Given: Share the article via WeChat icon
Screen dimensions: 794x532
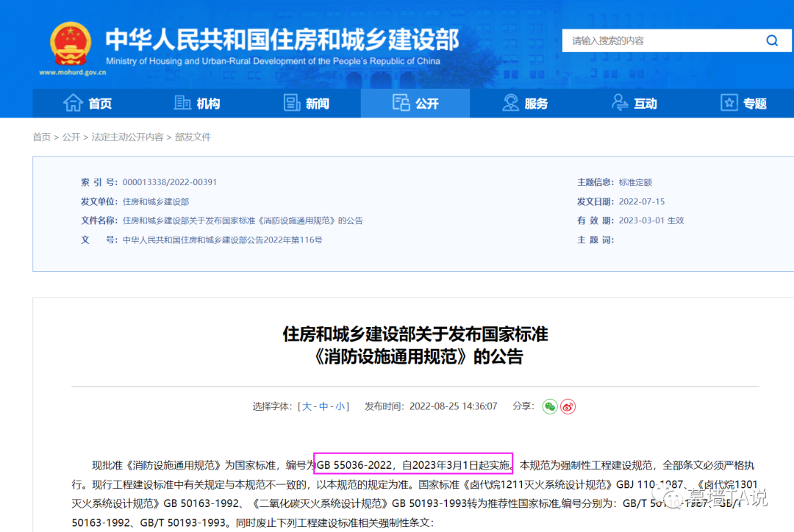Looking at the screenshot, I should (x=549, y=406).
